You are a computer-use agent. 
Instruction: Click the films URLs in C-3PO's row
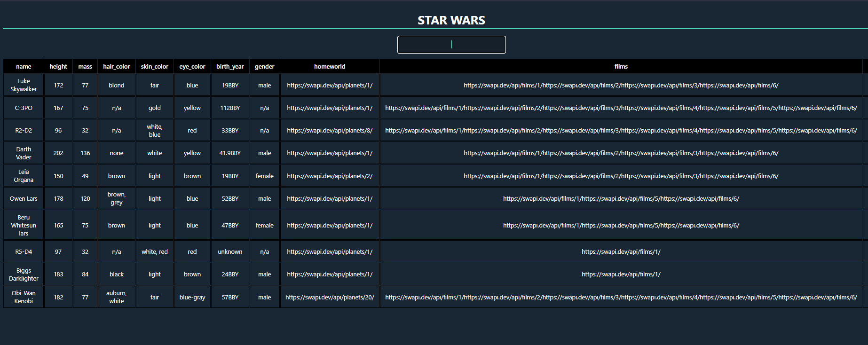pos(621,108)
